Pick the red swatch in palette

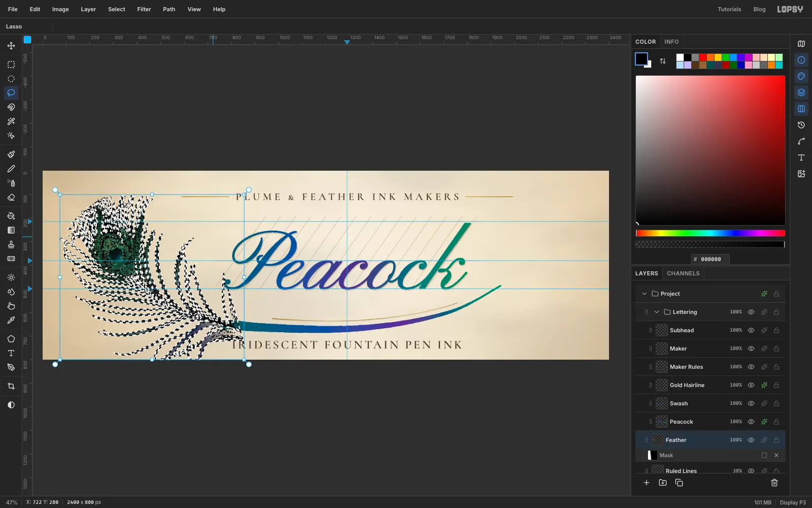703,57
